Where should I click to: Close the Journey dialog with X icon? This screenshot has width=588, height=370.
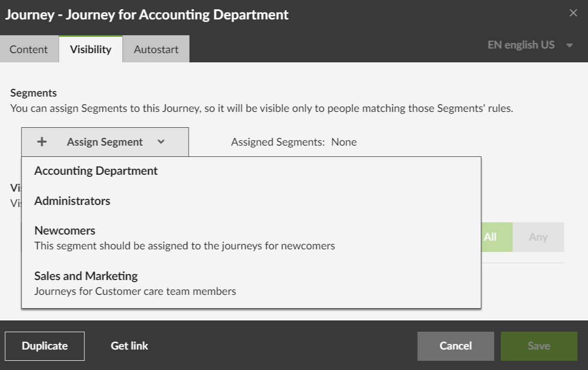coord(573,13)
